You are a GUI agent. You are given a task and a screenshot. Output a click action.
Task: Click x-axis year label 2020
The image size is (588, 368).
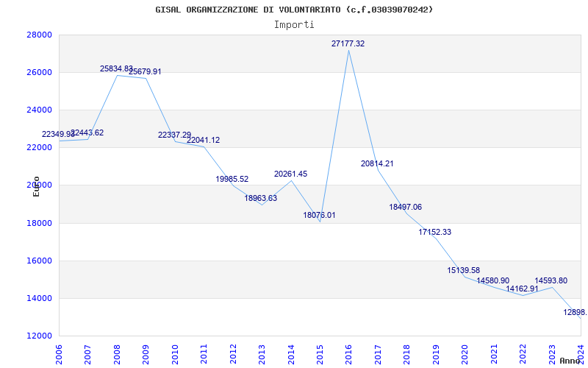465,355
